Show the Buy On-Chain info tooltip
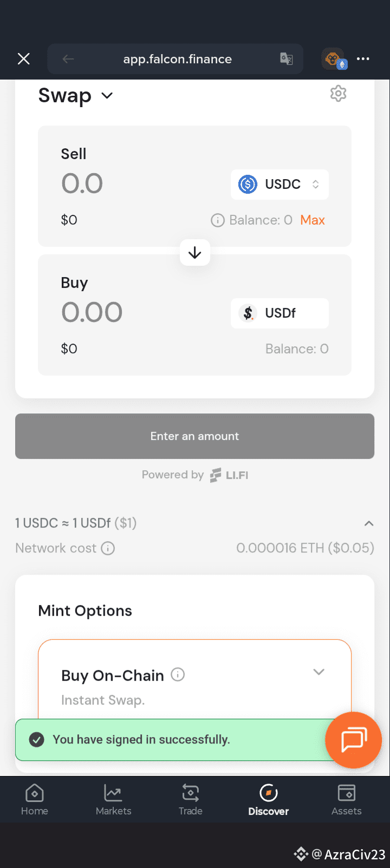 [x=178, y=674]
